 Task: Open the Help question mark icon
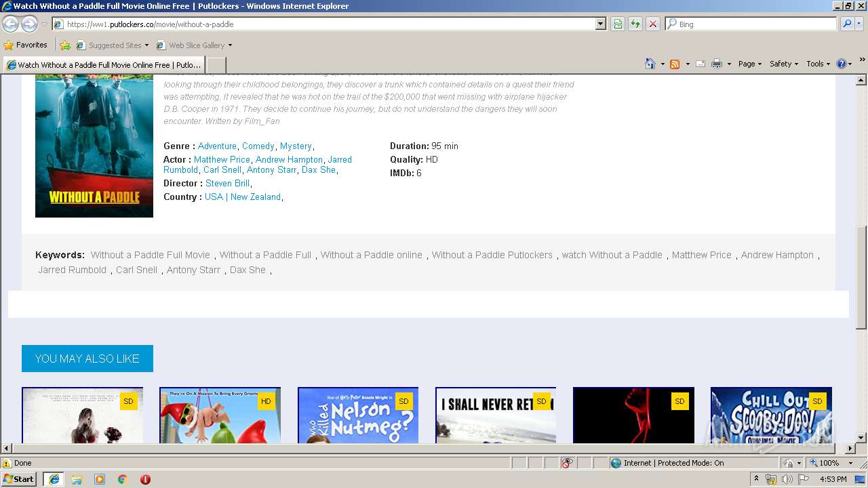tap(842, 64)
